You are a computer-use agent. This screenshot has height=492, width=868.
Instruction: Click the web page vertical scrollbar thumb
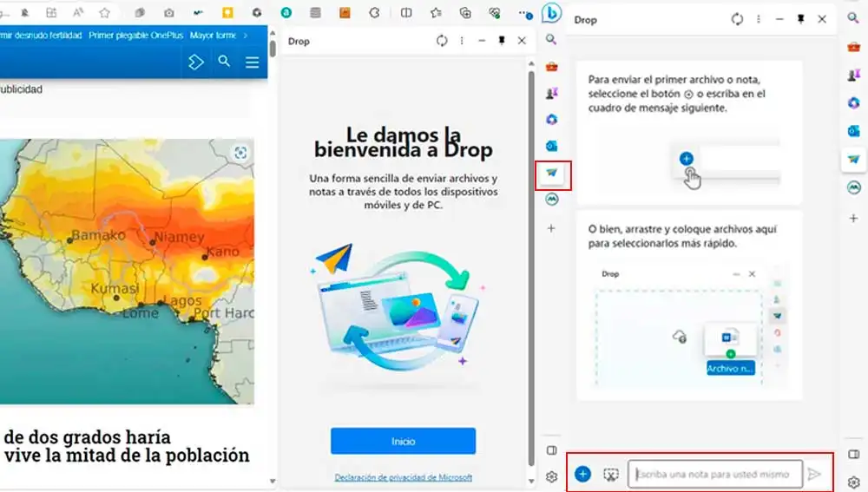(273, 48)
